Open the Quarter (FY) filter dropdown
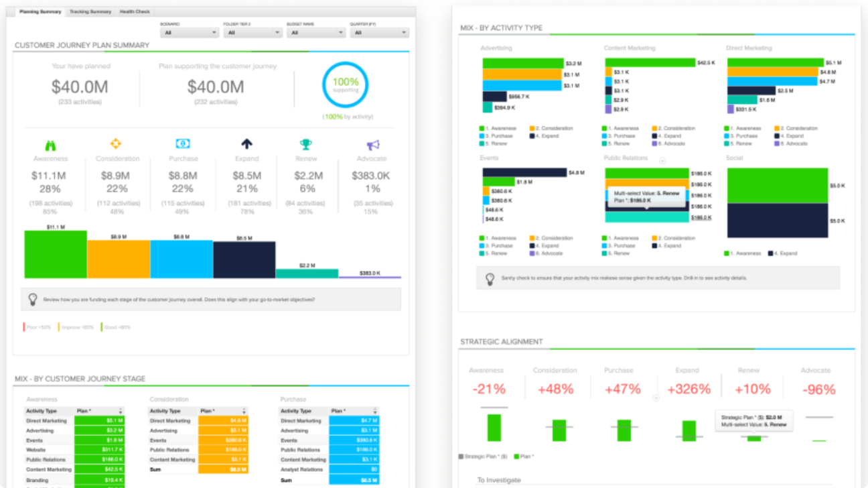This screenshot has width=868, height=488. tap(379, 32)
